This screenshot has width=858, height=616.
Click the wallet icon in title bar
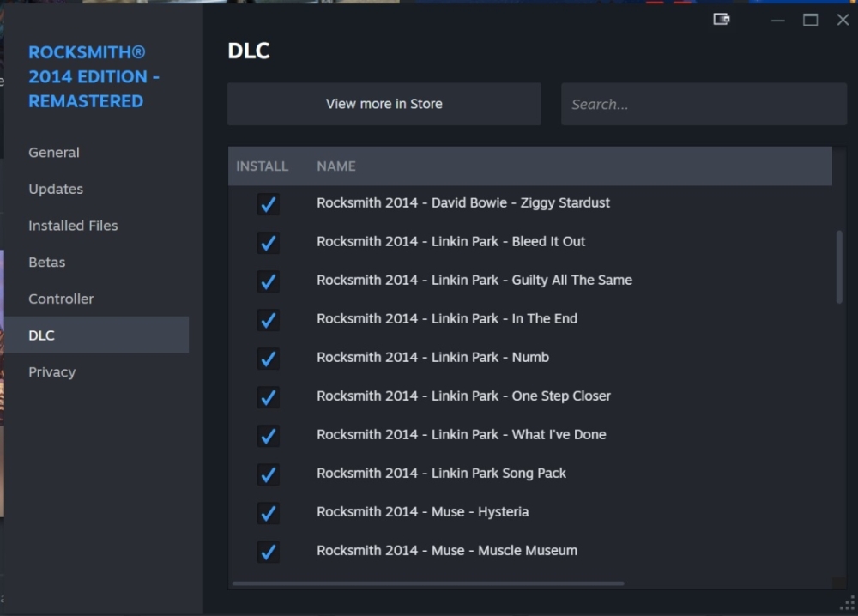click(722, 20)
